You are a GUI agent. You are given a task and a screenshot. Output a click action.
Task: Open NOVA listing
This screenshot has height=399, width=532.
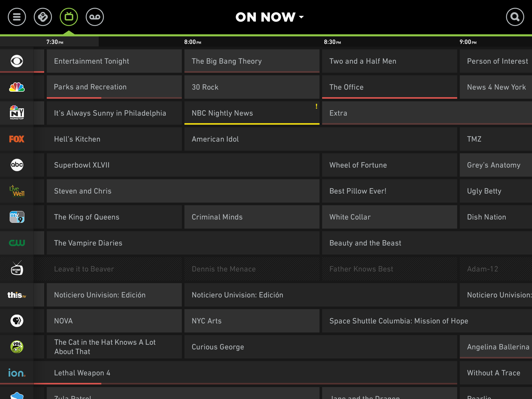[114, 321]
